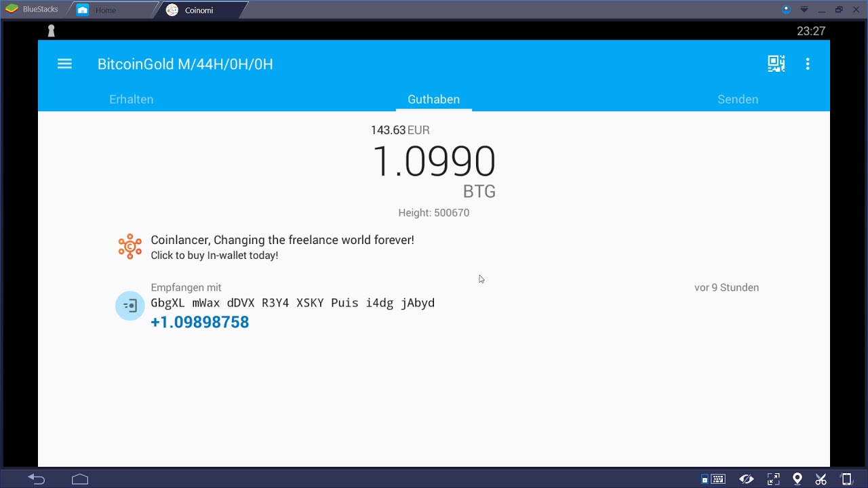The height and width of the screenshot is (488, 868).
Task: Toggle the eye visibility icon in bottom bar
Action: [x=747, y=479]
